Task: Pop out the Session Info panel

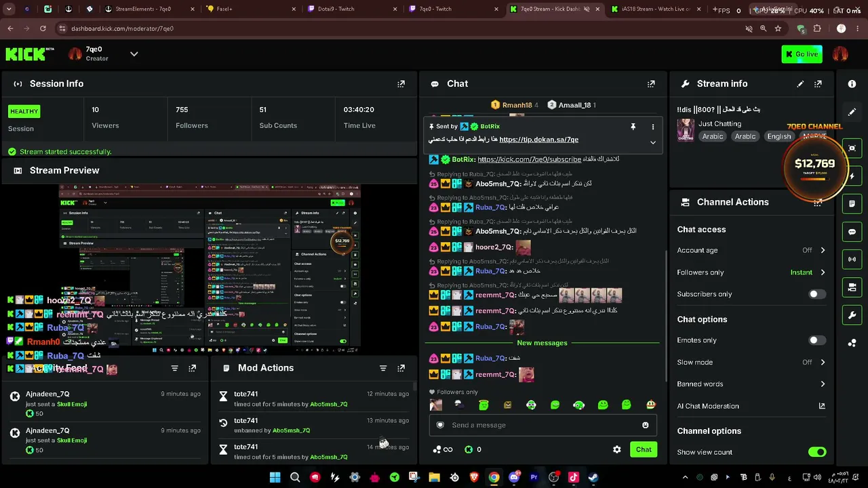Action: [x=401, y=84]
